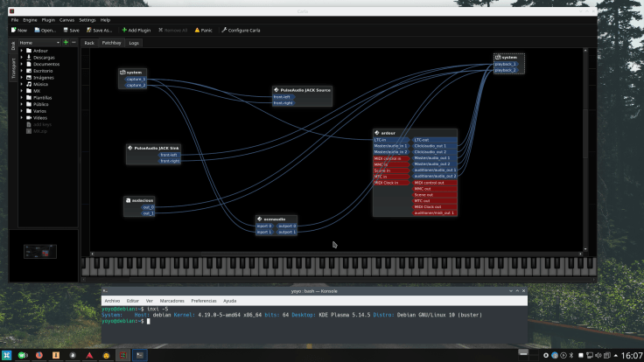
Task: Open the Canvas menu
Action: pyautogui.click(x=66, y=19)
